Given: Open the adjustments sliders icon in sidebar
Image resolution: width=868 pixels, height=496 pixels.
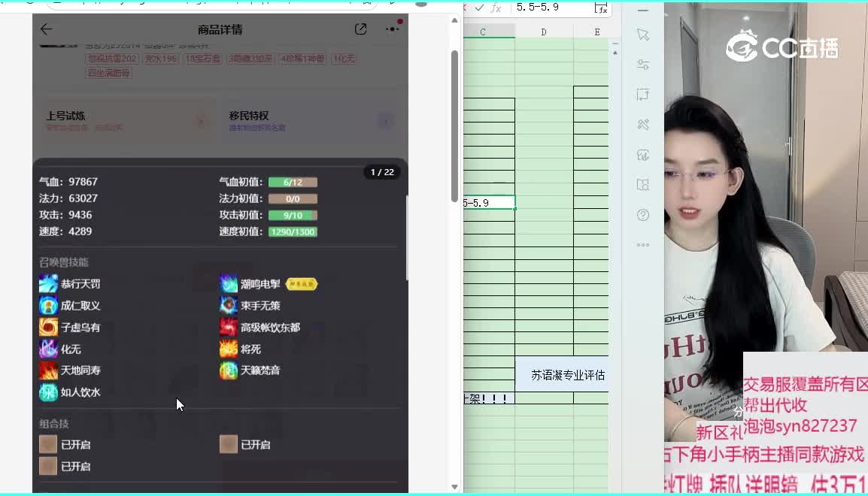Looking at the screenshot, I should click(x=643, y=64).
